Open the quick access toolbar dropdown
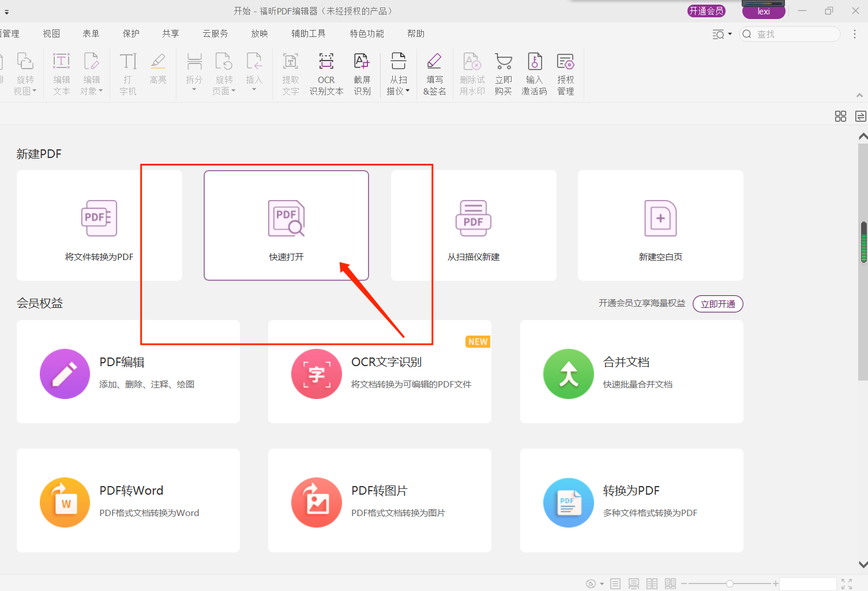The image size is (868, 591). (6, 12)
